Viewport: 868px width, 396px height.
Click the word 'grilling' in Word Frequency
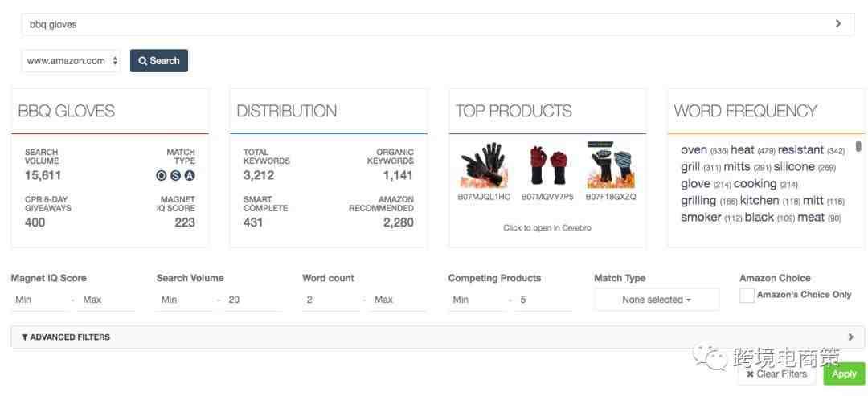[698, 201]
